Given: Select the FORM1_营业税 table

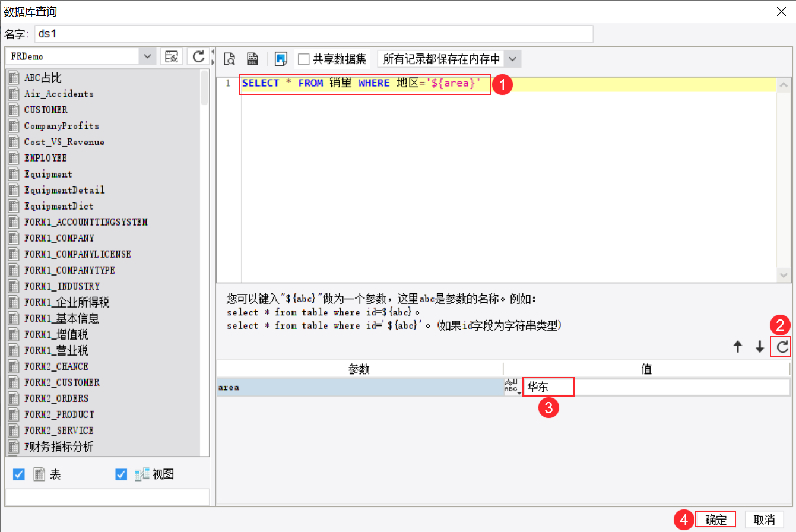Looking at the screenshot, I should tap(56, 350).
